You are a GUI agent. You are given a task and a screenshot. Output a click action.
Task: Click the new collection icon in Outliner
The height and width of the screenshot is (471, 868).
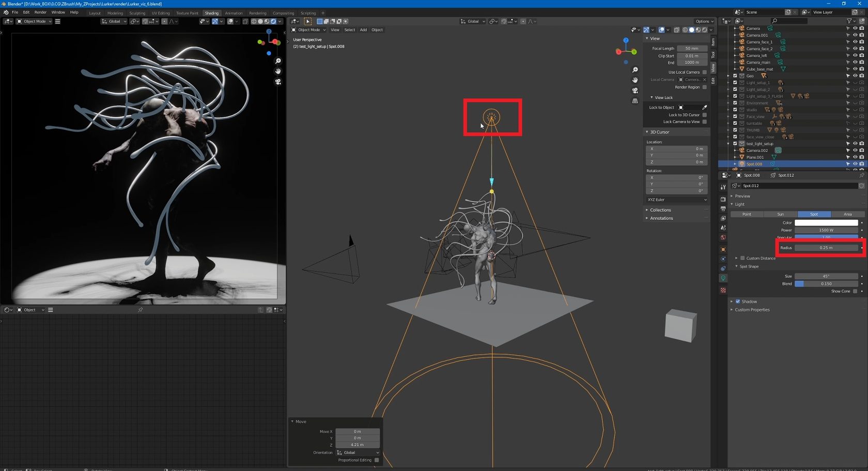tap(862, 21)
